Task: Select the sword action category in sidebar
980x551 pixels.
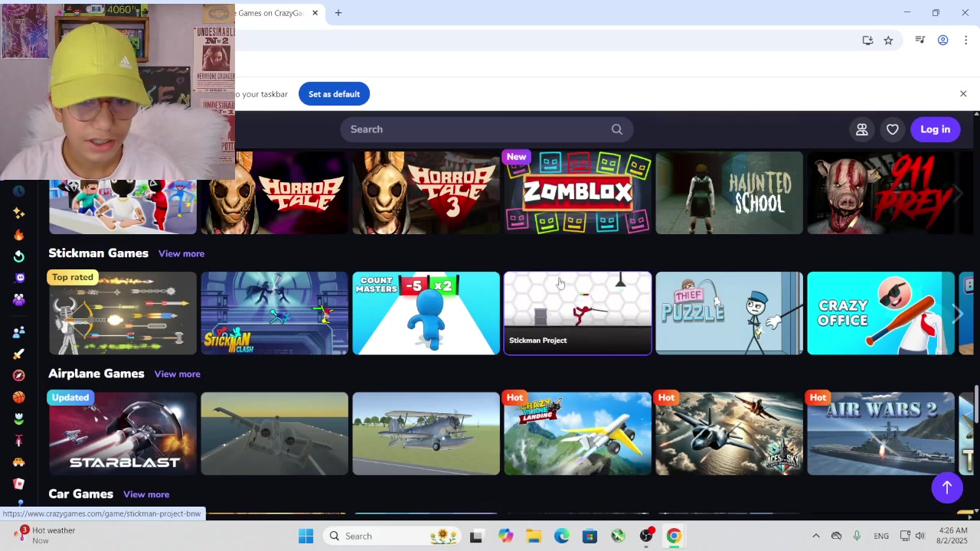Action: [x=18, y=354]
